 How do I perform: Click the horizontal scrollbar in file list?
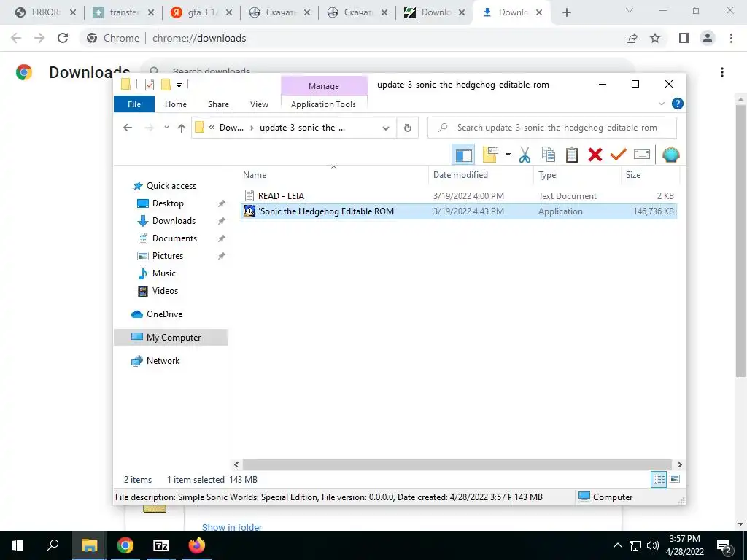(x=457, y=464)
